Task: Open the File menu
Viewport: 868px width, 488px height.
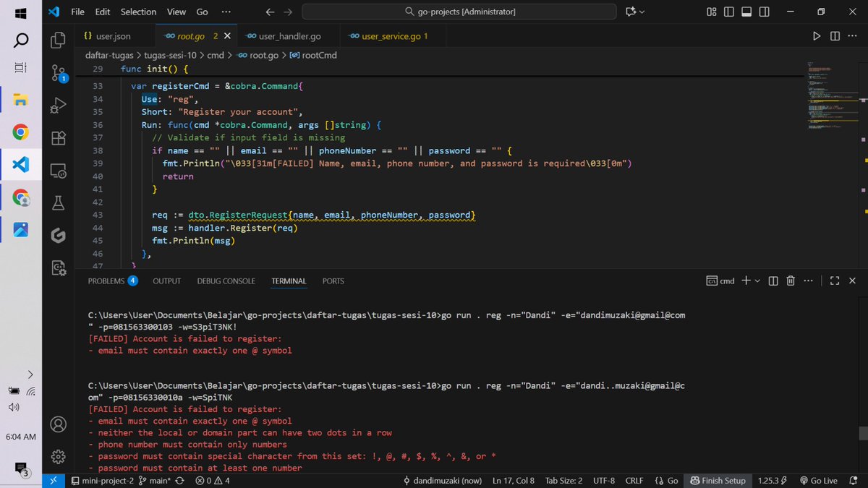Action: click(77, 12)
